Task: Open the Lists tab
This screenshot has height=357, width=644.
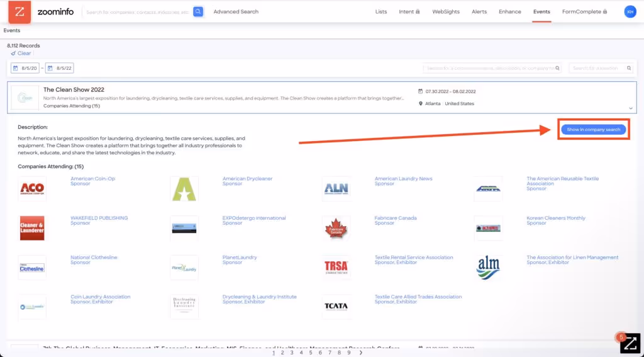Action: tap(380, 11)
